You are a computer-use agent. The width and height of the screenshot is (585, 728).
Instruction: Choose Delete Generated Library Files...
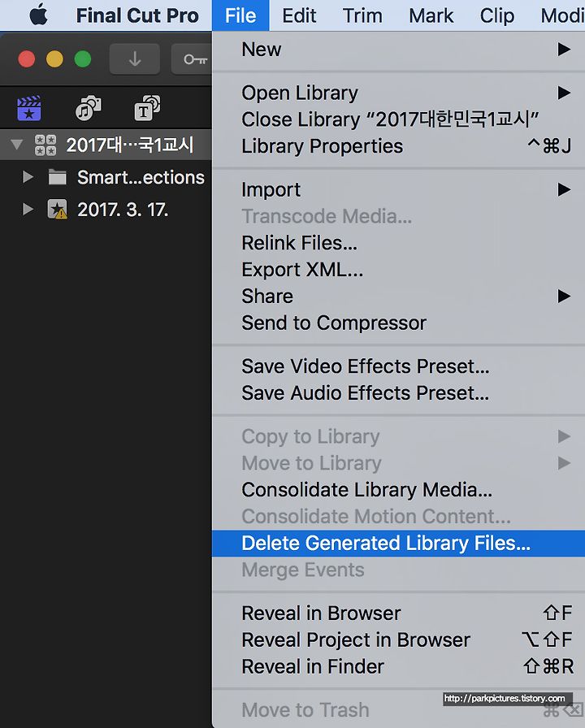tap(398, 544)
